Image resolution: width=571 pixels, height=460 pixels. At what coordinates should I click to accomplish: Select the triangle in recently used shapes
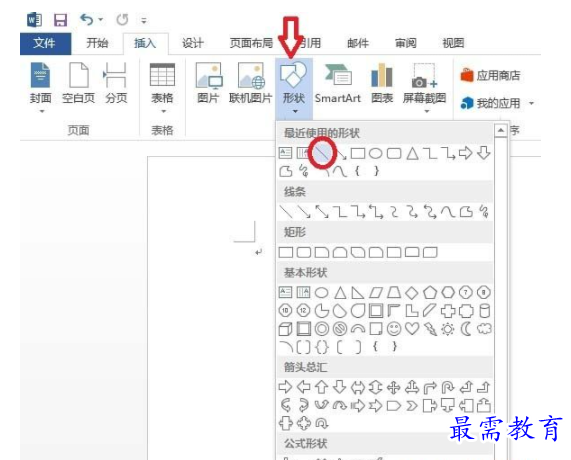pos(412,153)
